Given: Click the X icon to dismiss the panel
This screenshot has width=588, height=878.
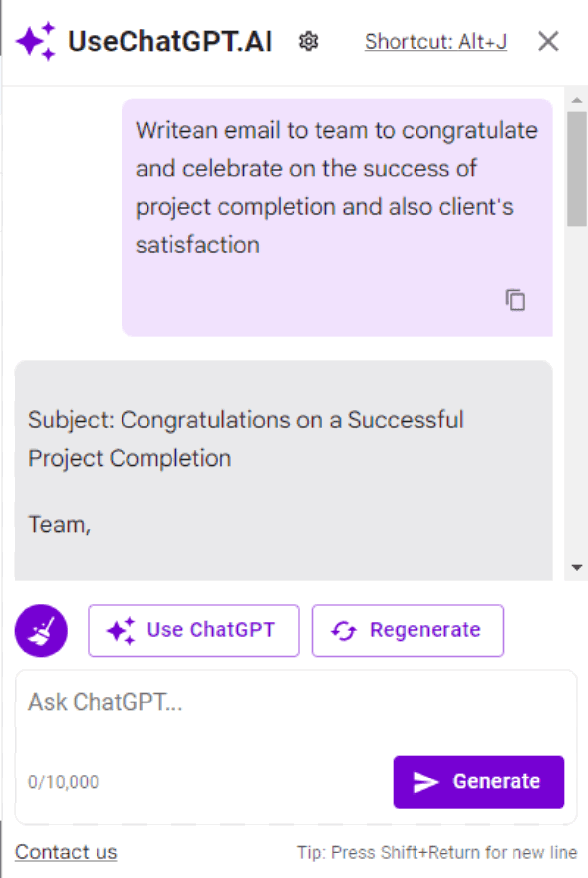Looking at the screenshot, I should [x=547, y=41].
